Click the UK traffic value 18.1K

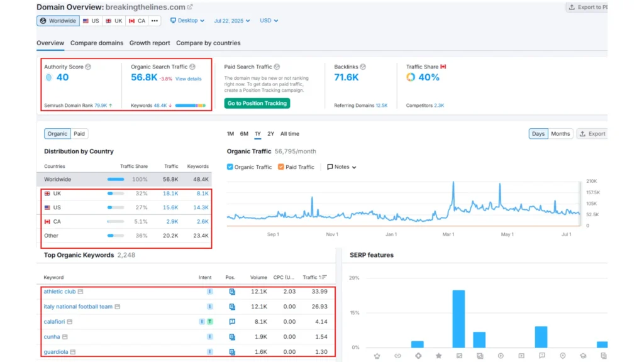170,194
